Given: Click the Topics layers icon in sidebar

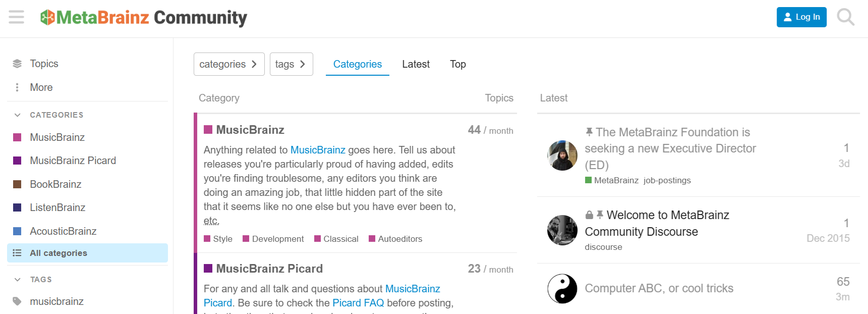Looking at the screenshot, I should (x=17, y=64).
